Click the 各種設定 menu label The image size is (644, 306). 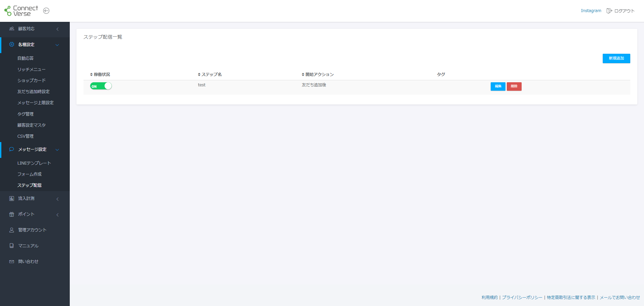click(26, 44)
